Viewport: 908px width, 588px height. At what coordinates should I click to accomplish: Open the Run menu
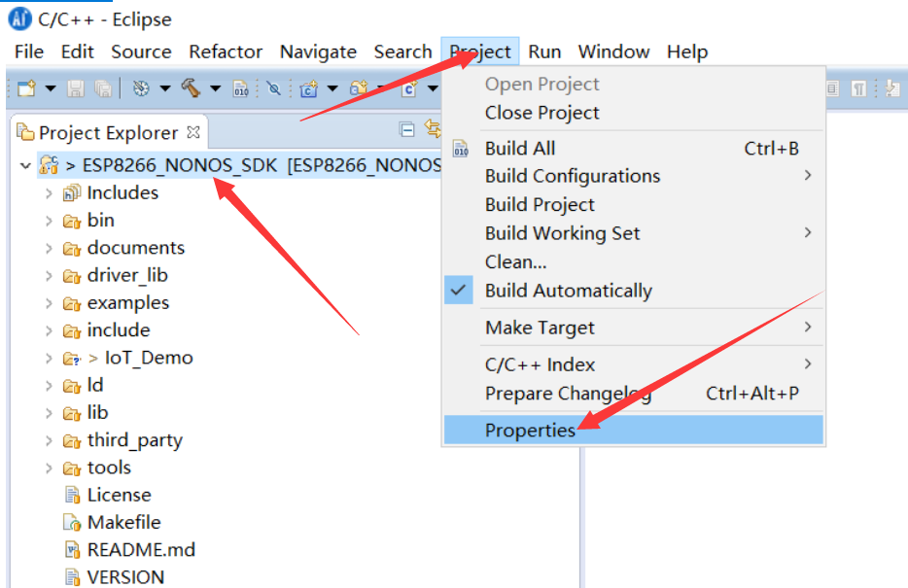pyautogui.click(x=544, y=52)
